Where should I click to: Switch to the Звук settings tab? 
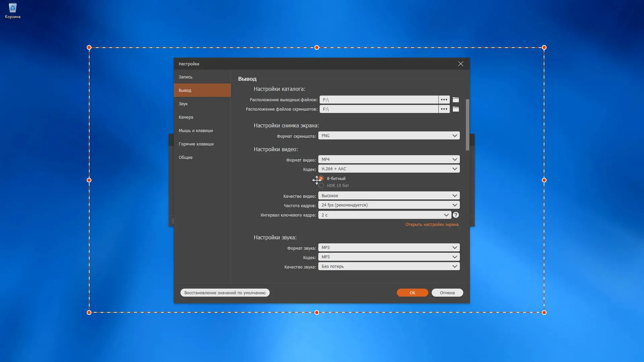pyautogui.click(x=183, y=104)
